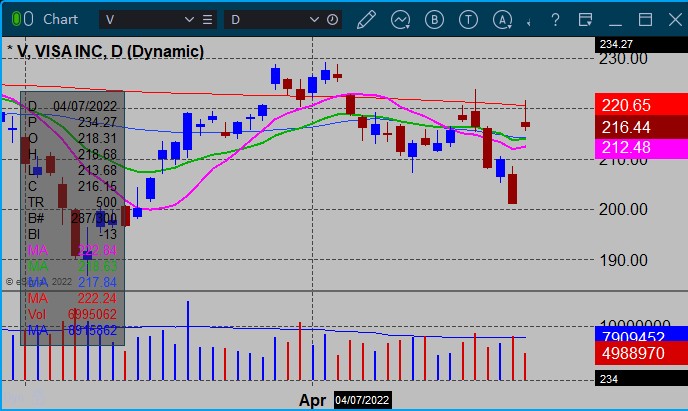Image resolution: width=688 pixels, height=411 pixels.
Task: Click the Chart title label
Action: (x=61, y=19)
